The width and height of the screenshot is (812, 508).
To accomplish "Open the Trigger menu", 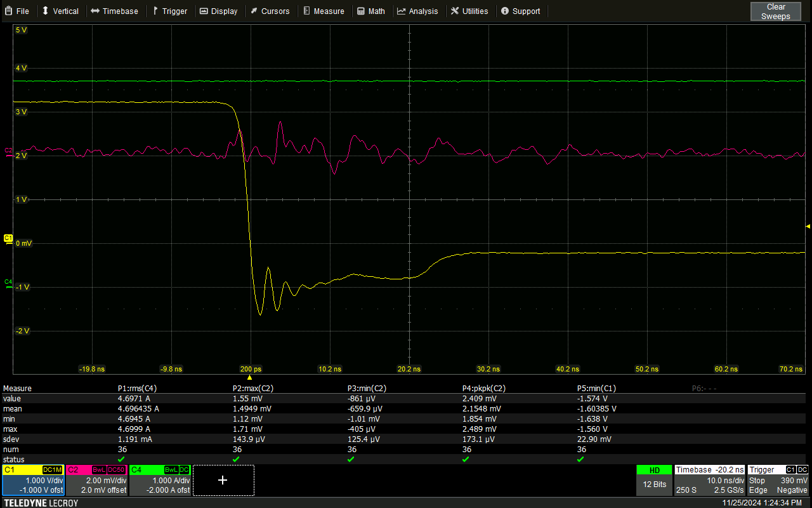I will (169, 11).
